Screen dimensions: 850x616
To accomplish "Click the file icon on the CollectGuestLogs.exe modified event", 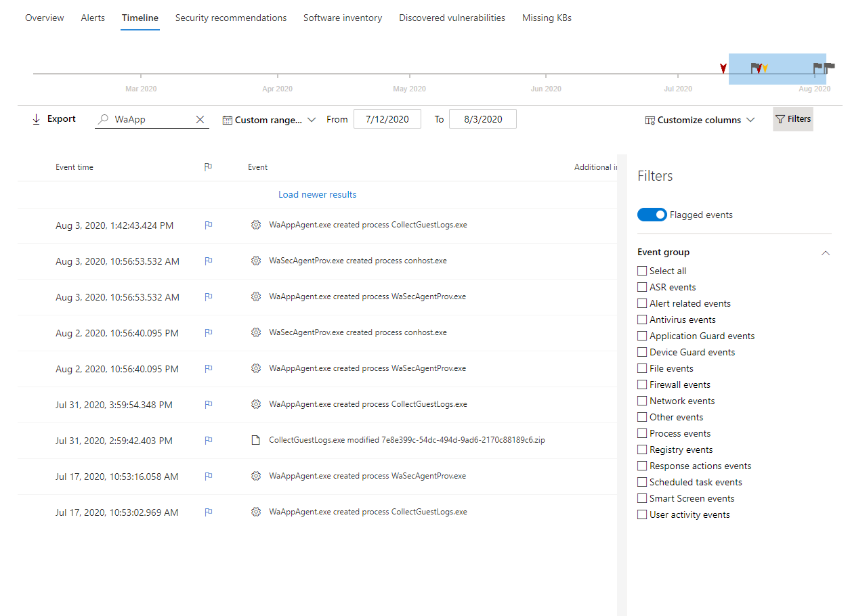I will pos(256,439).
